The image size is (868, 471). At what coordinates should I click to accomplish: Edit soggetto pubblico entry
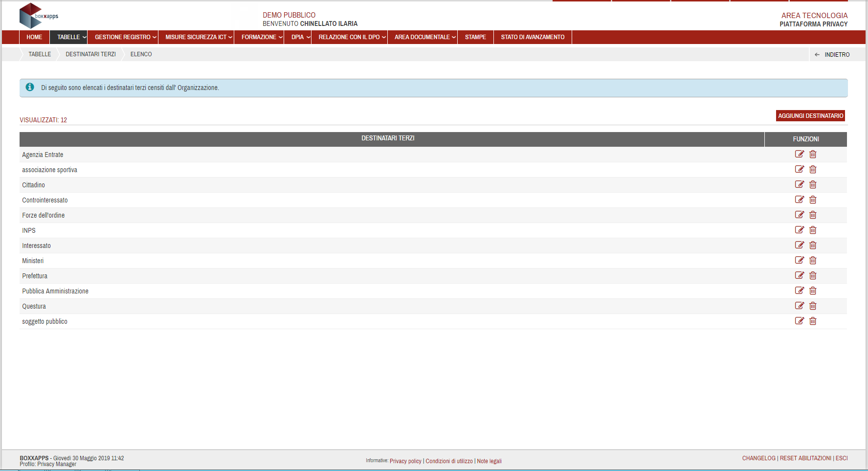click(x=800, y=321)
